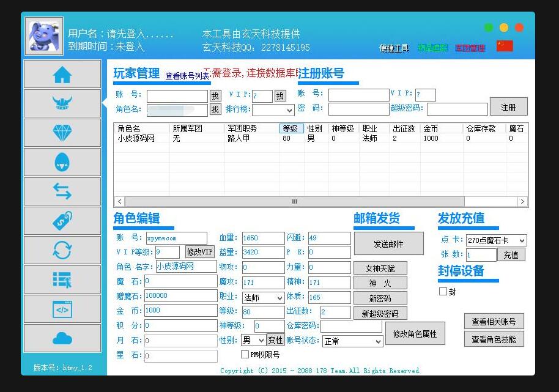The width and height of the screenshot is (559, 392).
Task: Click the China flag icon
Action: click(504, 46)
